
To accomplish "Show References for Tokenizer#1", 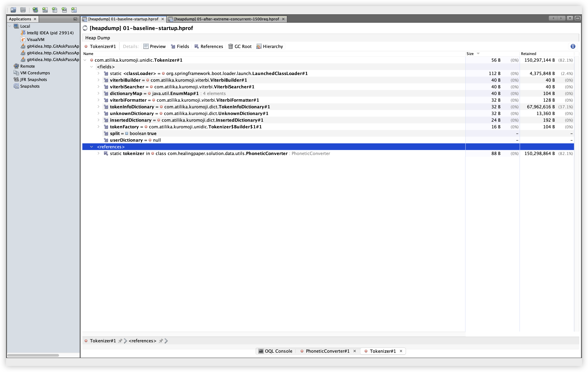I will [209, 46].
